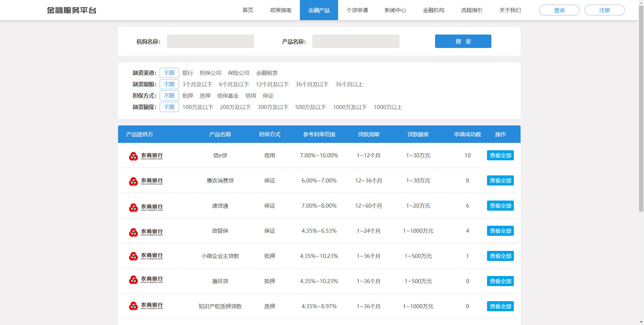Click the 农商银行 icon beside 小微企业主贷款

tap(146, 256)
